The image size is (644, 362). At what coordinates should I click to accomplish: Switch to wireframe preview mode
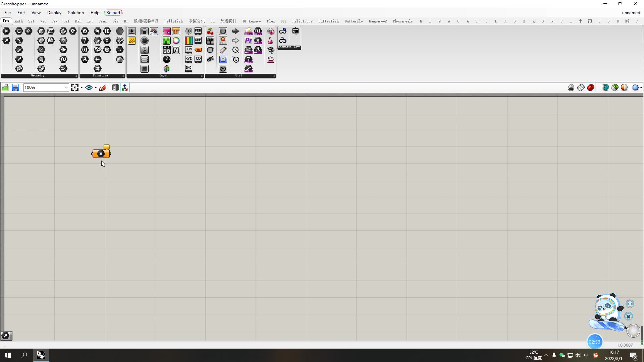[x=581, y=88]
